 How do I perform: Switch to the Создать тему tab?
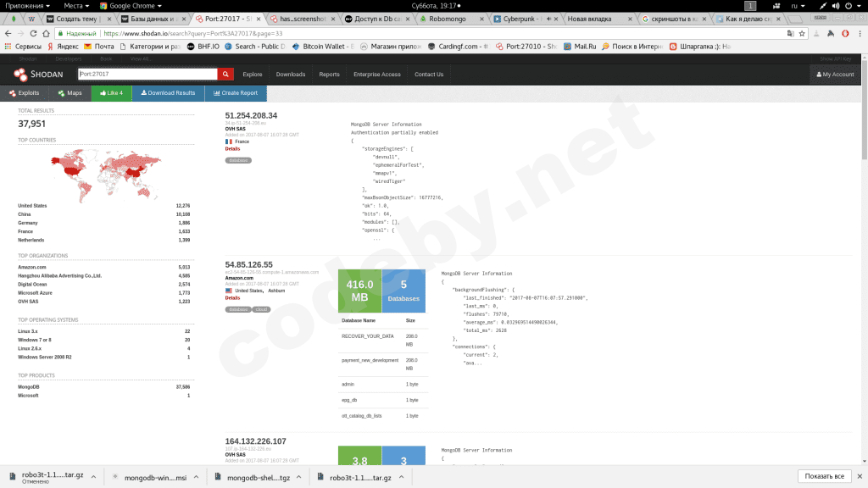point(76,19)
